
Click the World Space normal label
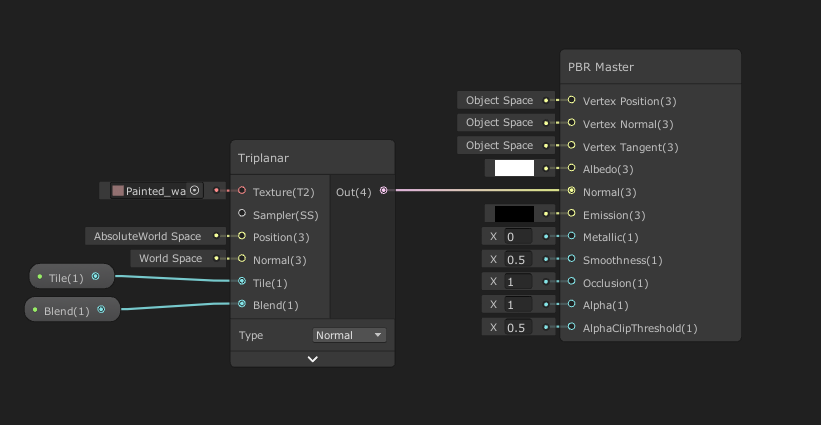[x=170, y=258]
